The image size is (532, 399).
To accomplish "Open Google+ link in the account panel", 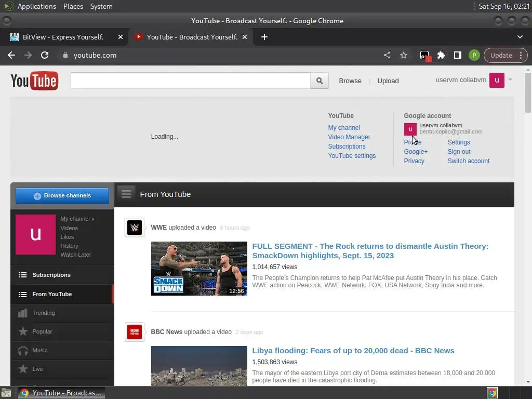I will pyautogui.click(x=416, y=152).
